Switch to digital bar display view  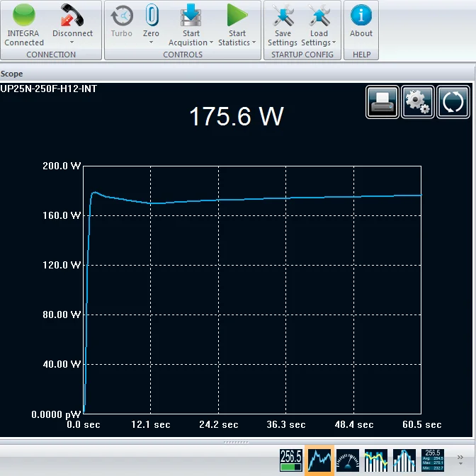[x=290, y=459]
